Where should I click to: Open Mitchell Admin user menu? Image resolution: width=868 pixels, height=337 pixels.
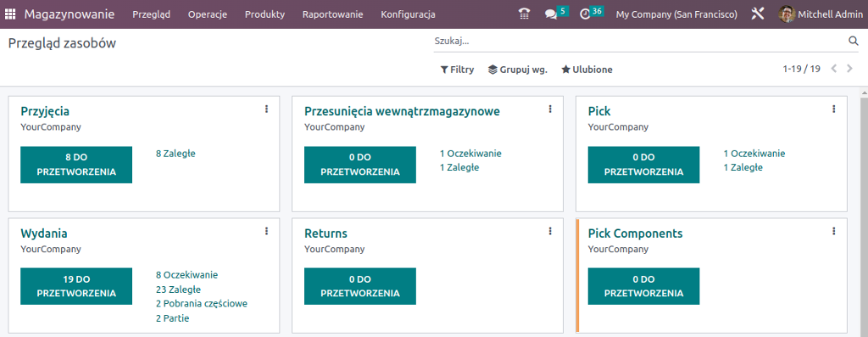pos(821,14)
